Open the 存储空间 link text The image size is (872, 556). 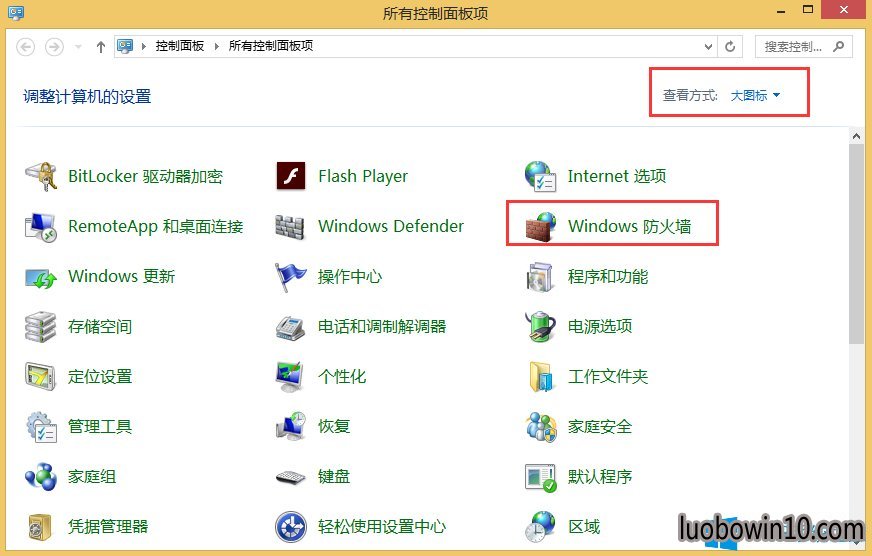[100, 326]
